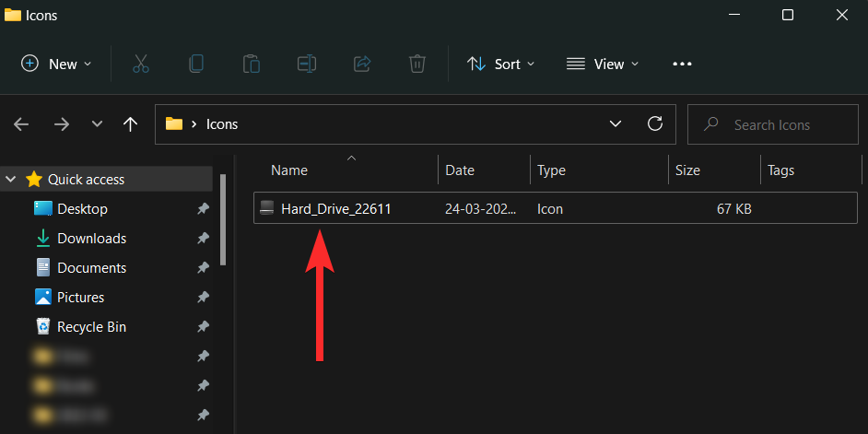This screenshot has width=868, height=434.
Task: Open the View layout dropdown
Action: (x=603, y=64)
